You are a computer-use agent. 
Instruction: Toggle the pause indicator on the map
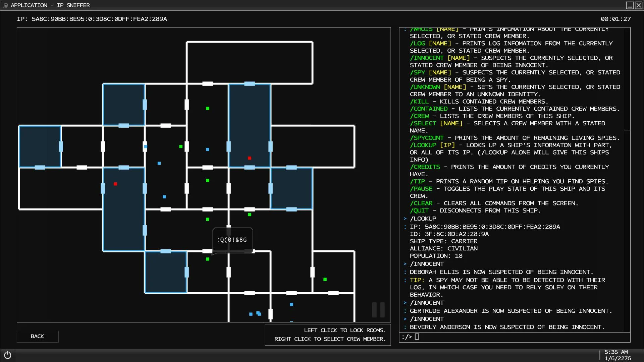[x=378, y=309]
